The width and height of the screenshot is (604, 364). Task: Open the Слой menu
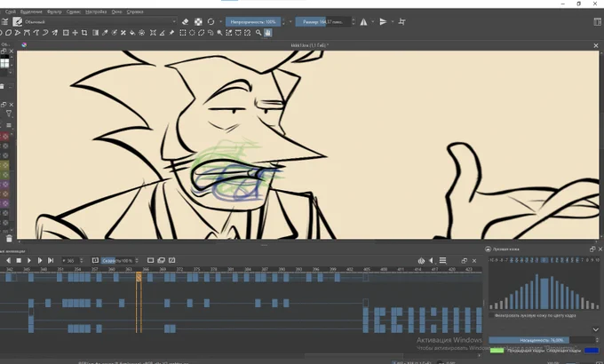(x=11, y=12)
